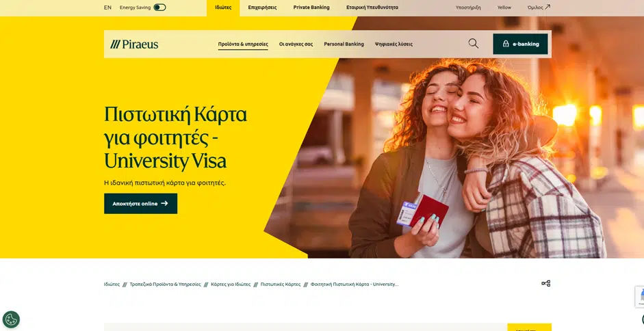Open the Υποστήριξη link

coord(468,8)
